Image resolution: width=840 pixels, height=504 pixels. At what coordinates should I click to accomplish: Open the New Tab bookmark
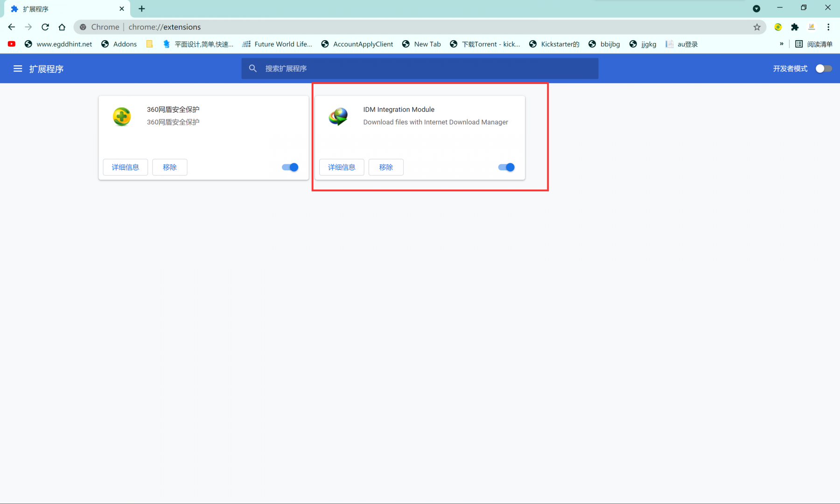[421, 44]
